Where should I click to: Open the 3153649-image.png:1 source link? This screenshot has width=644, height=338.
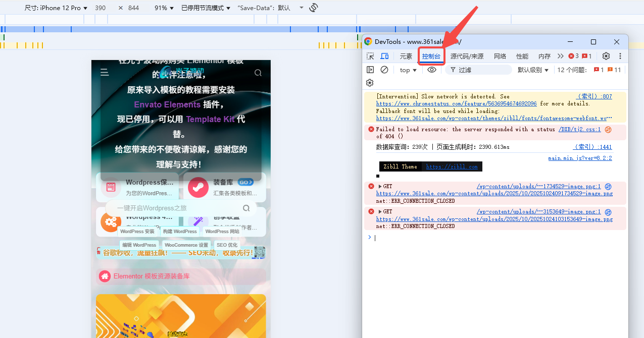[538, 211]
